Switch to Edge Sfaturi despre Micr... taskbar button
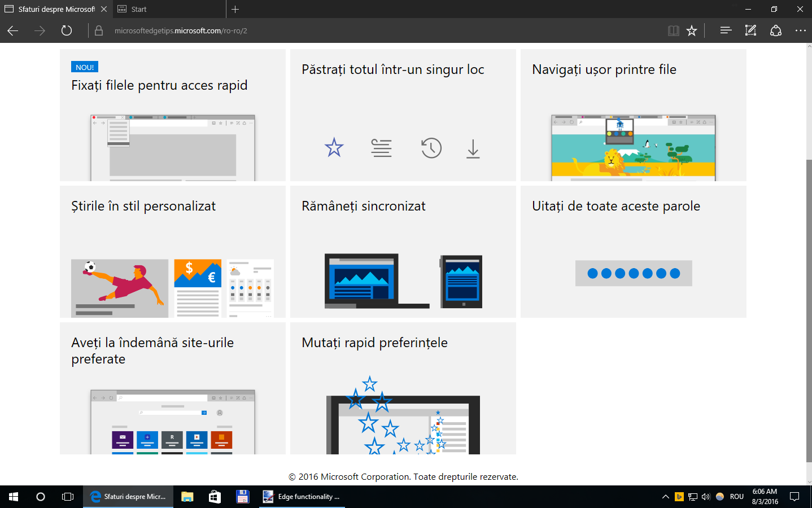 (128, 497)
